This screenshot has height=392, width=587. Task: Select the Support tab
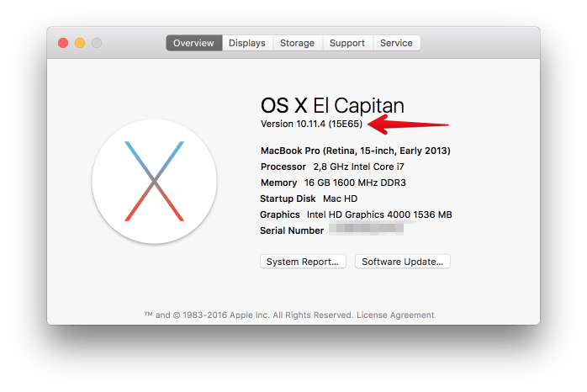[347, 43]
